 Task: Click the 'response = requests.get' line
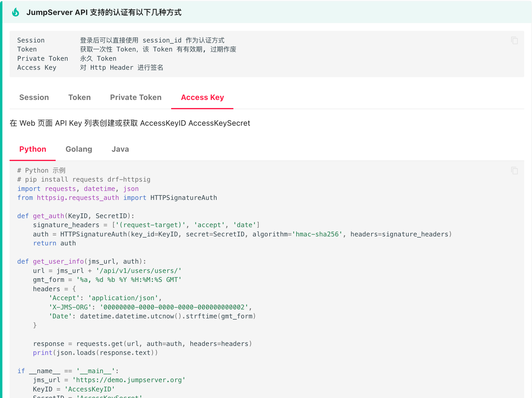(142, 344)
